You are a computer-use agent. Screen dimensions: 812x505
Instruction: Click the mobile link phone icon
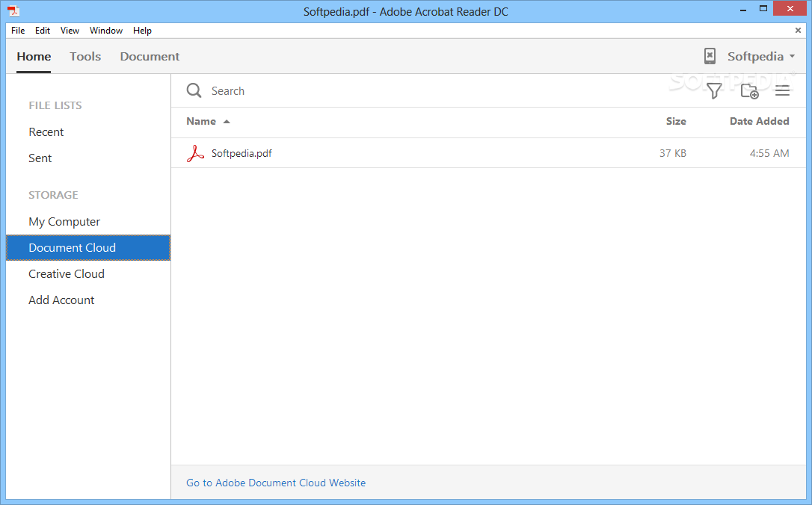(x=710, y=56)
